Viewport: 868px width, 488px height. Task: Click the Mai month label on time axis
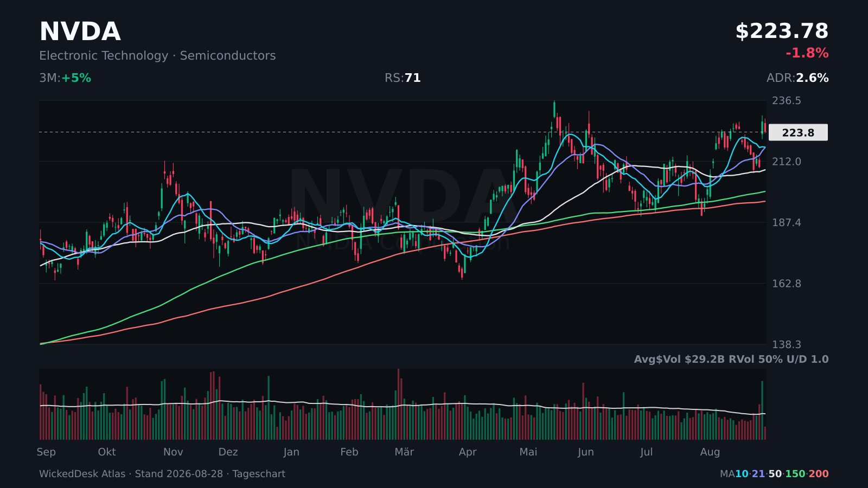[x=528, y=452]
